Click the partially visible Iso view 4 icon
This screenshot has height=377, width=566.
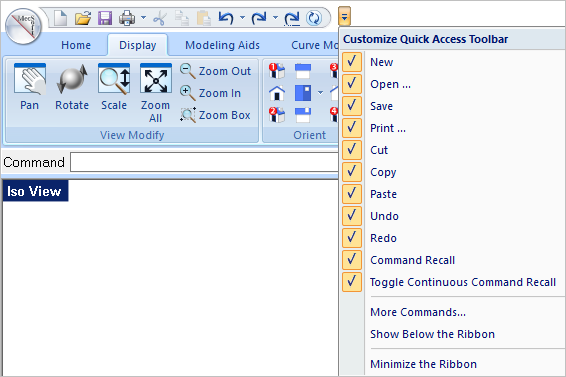(334, 115)
